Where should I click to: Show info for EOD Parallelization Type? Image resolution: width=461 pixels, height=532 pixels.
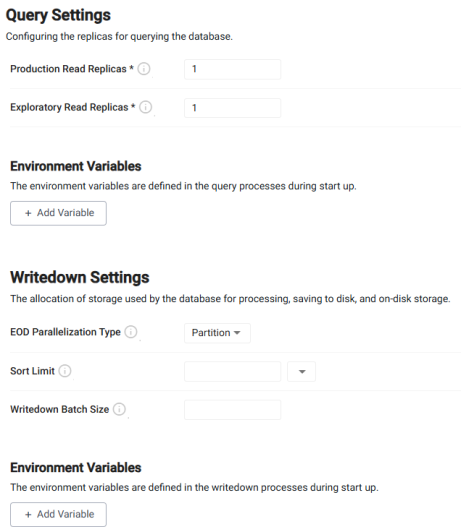(x=131, y=332)
